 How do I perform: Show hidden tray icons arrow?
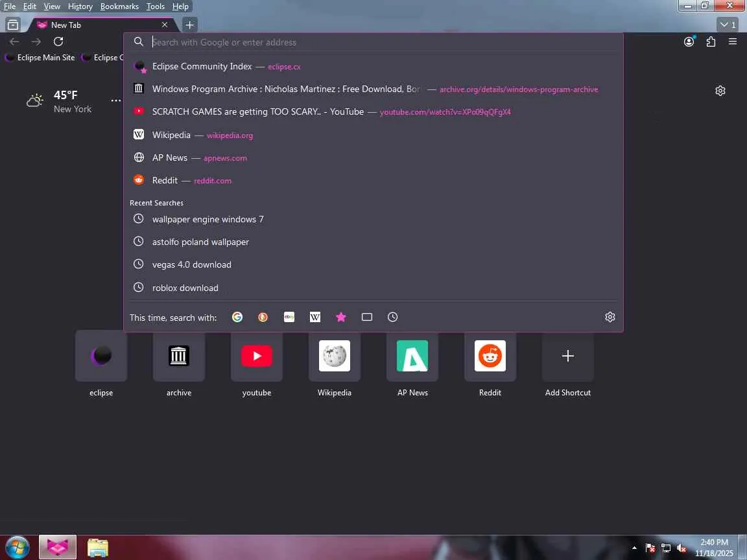coord(634,548)
